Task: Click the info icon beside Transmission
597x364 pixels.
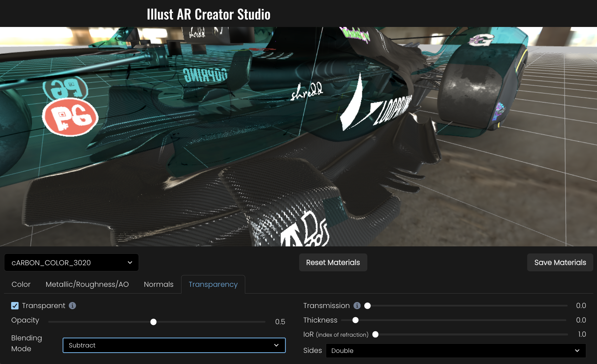Action: click(357, 306)
